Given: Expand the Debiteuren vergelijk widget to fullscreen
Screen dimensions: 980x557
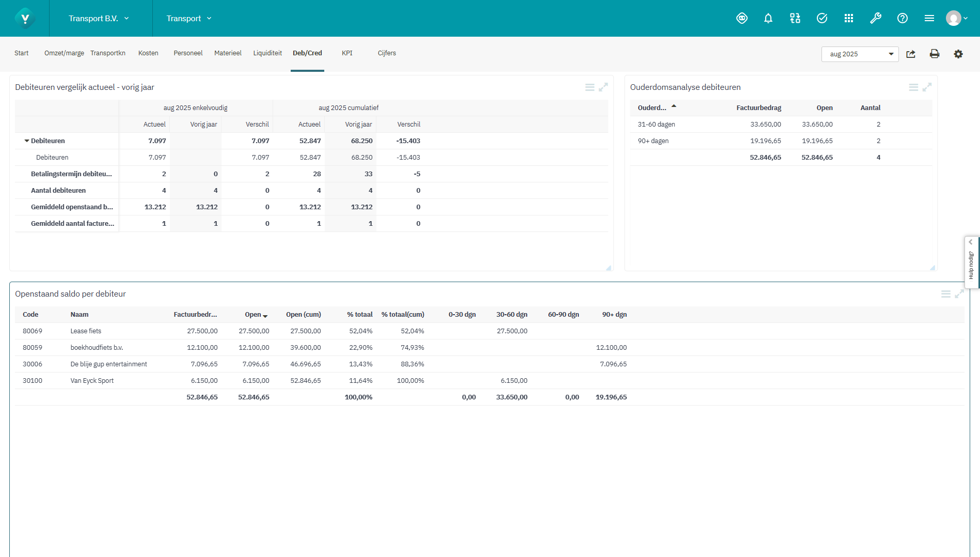Looking at the screenshot, I should pyautogui.click(x=603, y=87).
